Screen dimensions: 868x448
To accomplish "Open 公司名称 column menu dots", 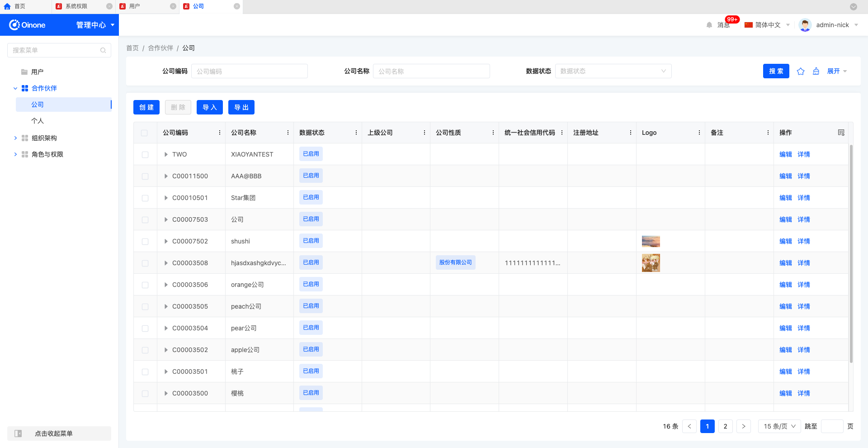I will coord(288,133).
